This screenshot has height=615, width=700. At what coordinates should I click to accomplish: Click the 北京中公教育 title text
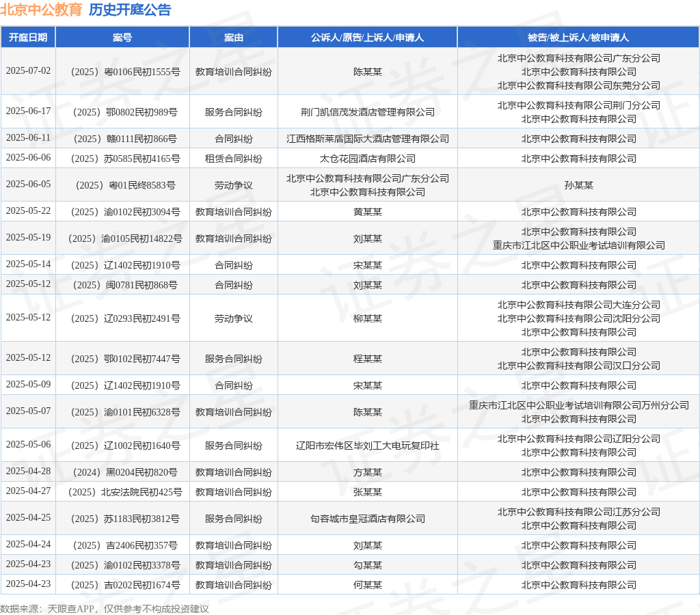point(41,10)
